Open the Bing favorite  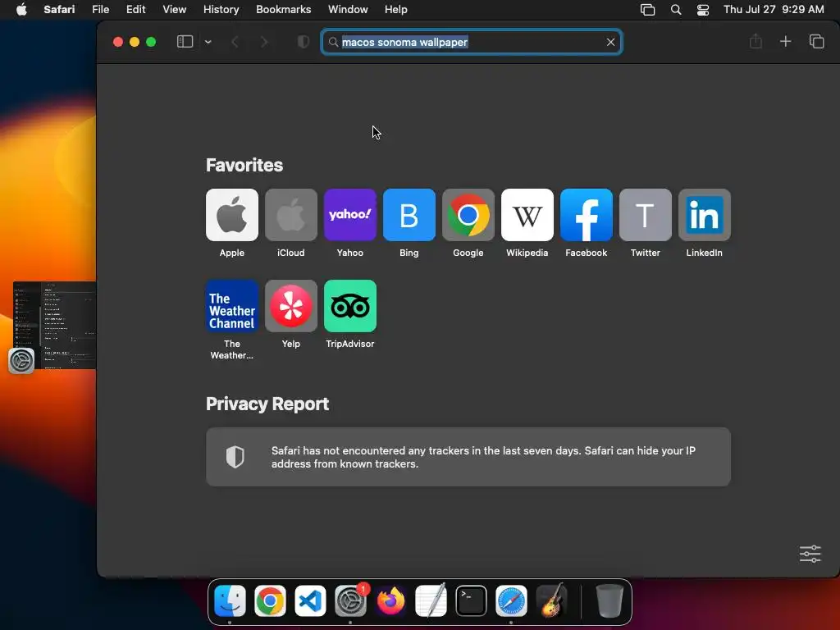coord(409,215)
